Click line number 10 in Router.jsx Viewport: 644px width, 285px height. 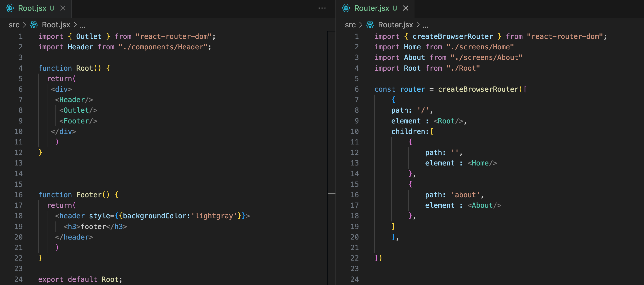tap(355, 132)
